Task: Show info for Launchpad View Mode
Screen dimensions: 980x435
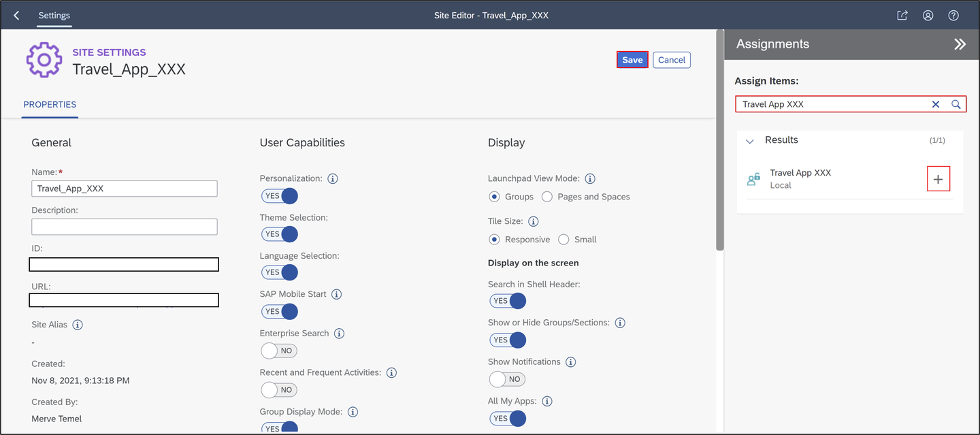Action: 590,178
